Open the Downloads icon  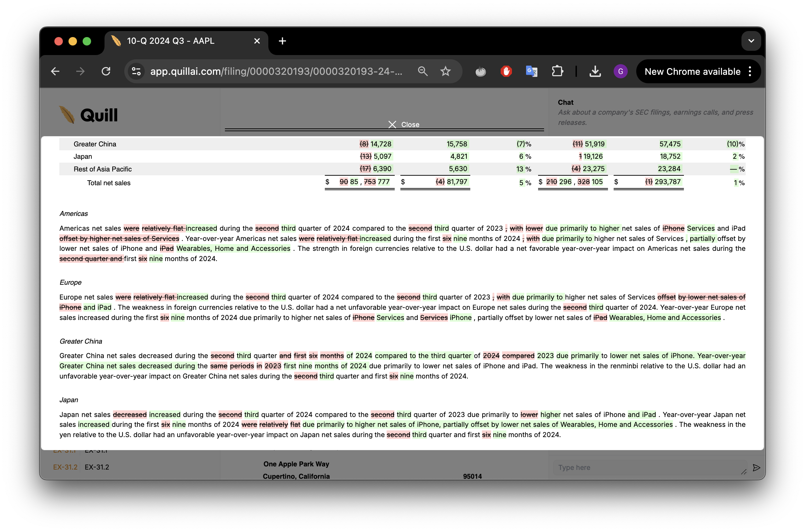595,72
